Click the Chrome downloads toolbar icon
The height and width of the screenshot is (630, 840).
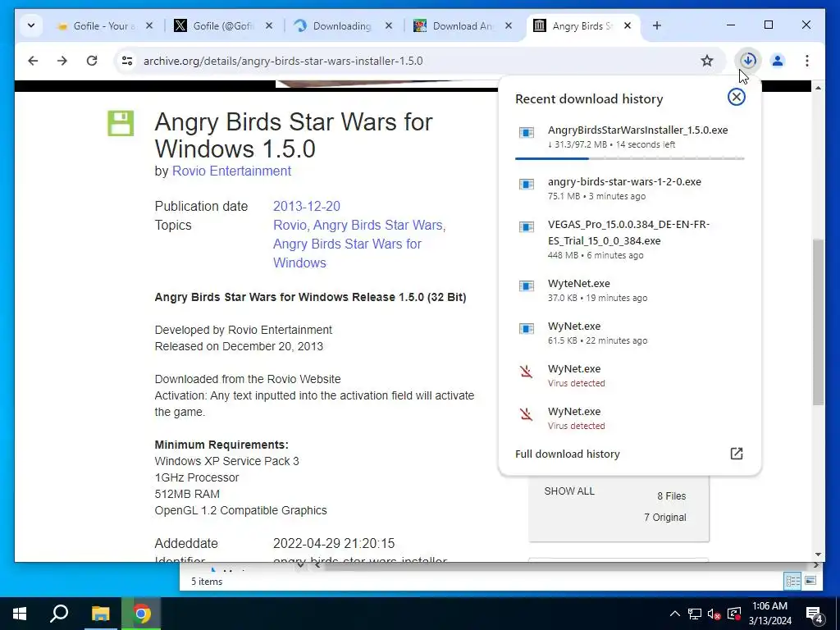point(748,61)
